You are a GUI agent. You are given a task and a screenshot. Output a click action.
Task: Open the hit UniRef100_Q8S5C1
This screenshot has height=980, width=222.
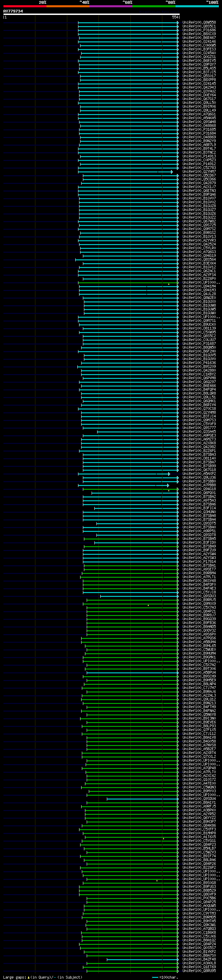[199, 26]
